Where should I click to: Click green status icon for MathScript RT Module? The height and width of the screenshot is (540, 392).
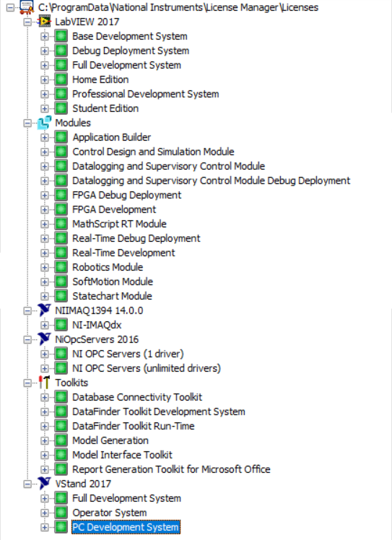point(61,224)
